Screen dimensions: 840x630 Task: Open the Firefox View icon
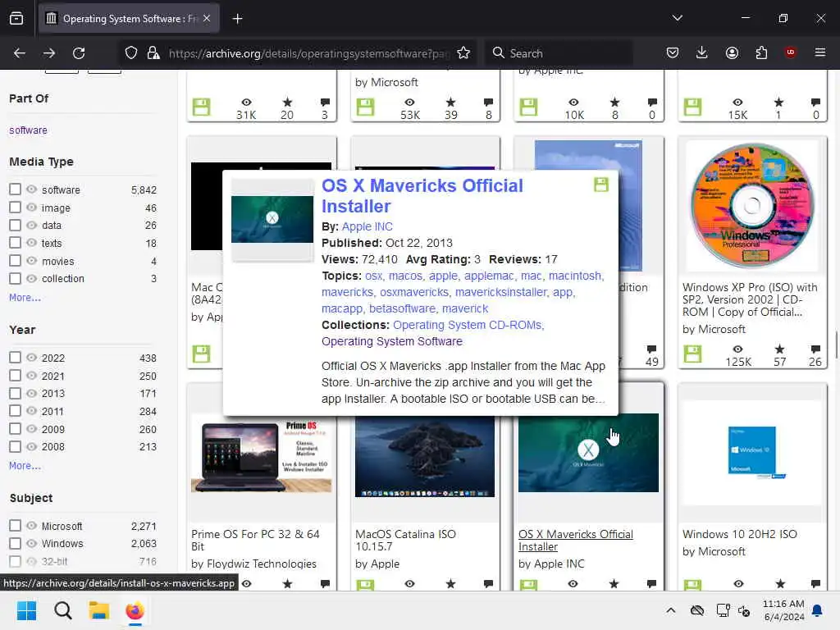point(16,19)
